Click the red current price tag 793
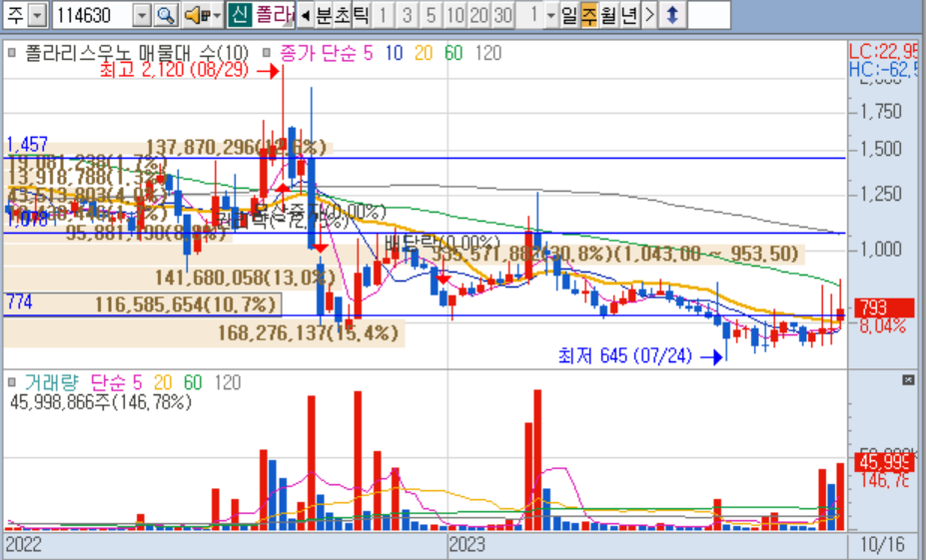Screen dimensions: 926x560 (x=883, y=308)
